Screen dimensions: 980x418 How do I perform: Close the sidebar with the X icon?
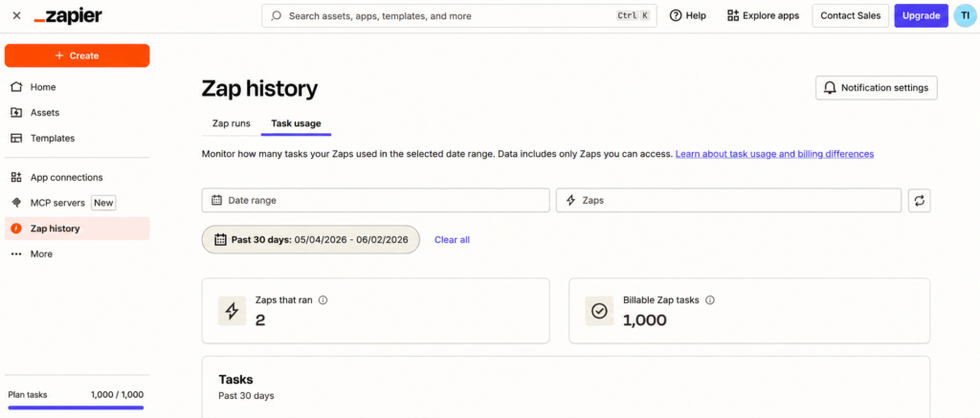(x=16, y=15)
